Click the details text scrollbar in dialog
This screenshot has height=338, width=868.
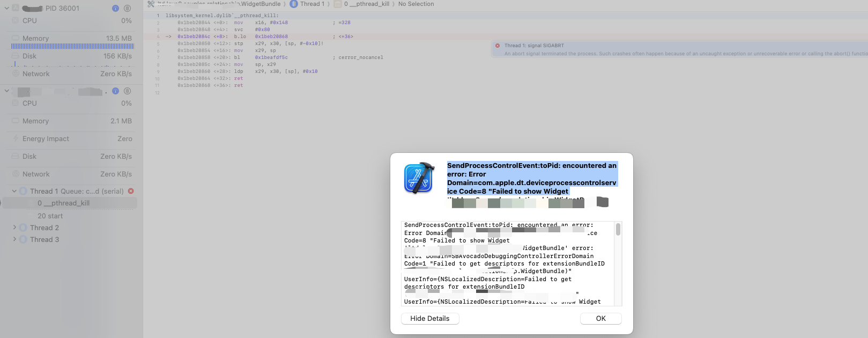coord(618,230)
